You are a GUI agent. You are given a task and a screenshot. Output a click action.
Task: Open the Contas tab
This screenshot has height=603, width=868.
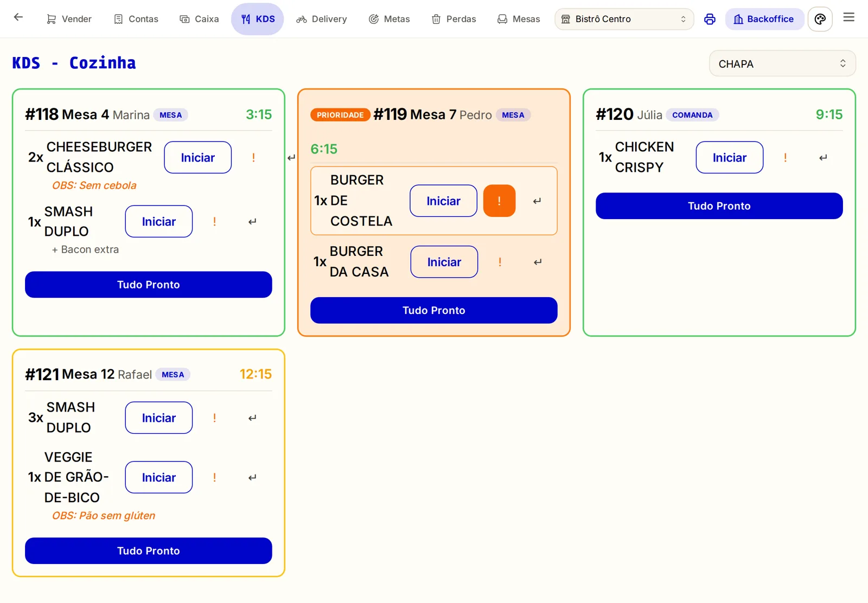136,20
